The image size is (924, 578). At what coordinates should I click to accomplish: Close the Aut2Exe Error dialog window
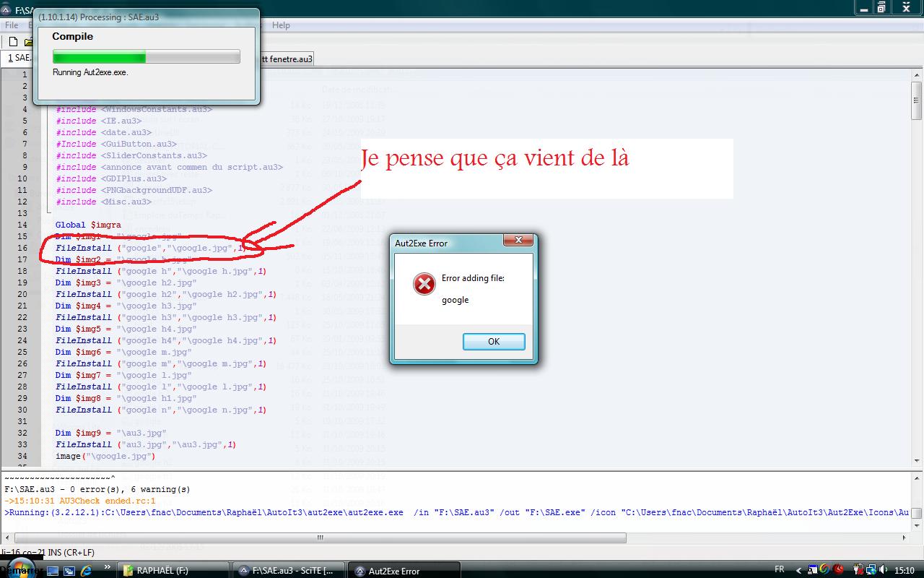coord(518,241)
